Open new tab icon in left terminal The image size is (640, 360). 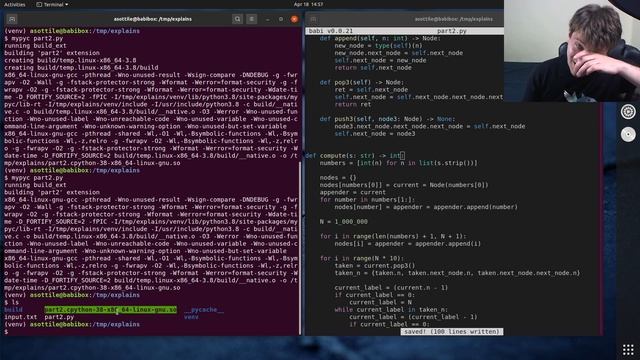click(12, 19)
